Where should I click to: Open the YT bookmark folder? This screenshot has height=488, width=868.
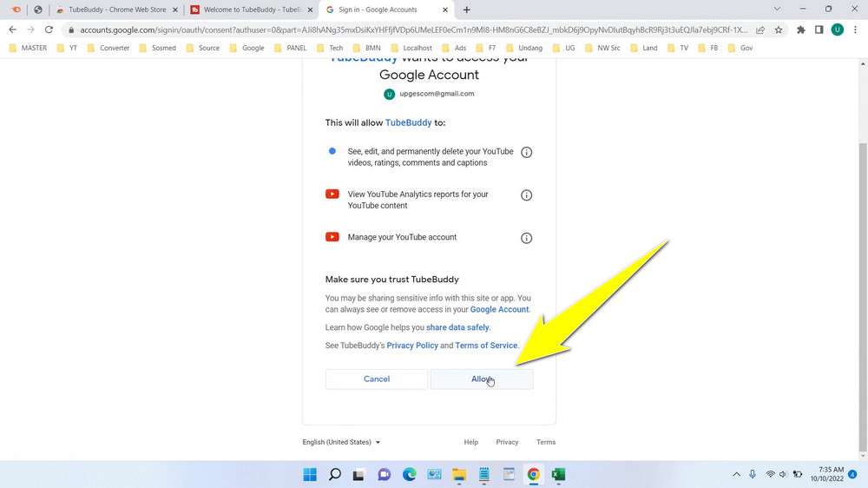click(67, 48)
